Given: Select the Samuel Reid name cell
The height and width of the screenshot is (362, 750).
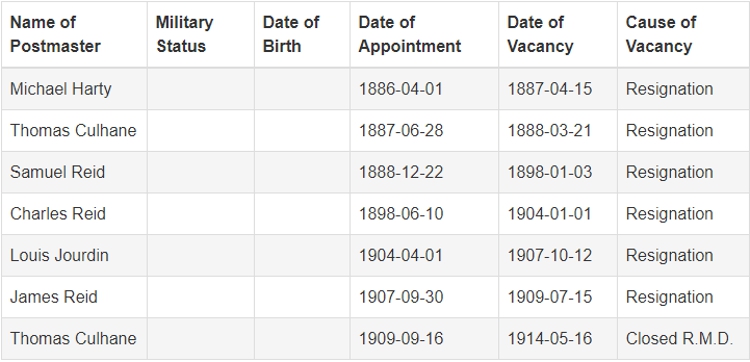Looking at the screenshot, I should pos(74,172).
